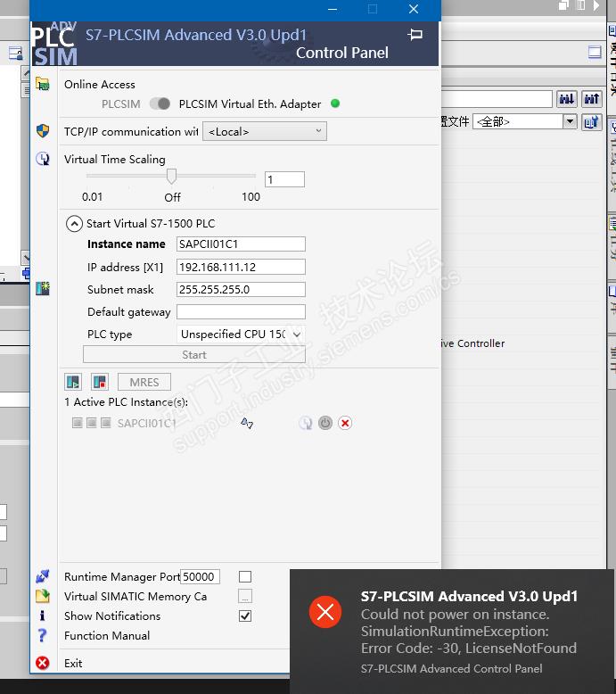Toggle PLCSIM online access switch
616x694 pixels.
tap(160, 104)
